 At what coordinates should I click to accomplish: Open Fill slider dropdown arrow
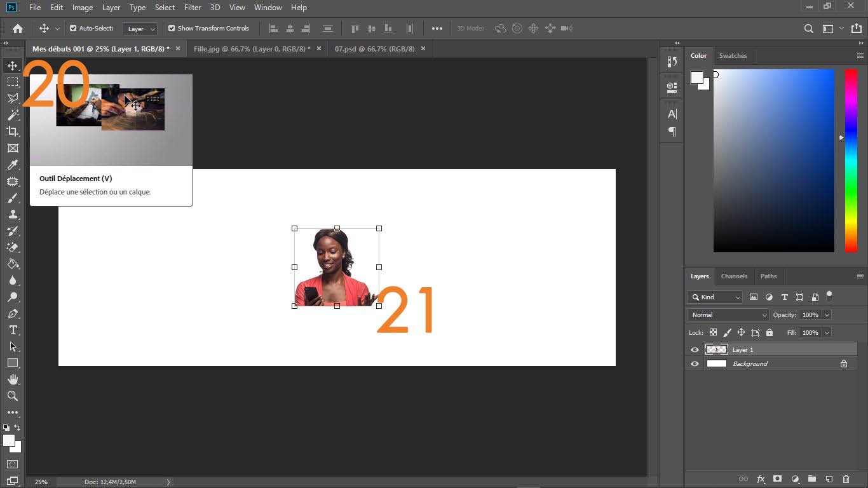coord(827,332)
